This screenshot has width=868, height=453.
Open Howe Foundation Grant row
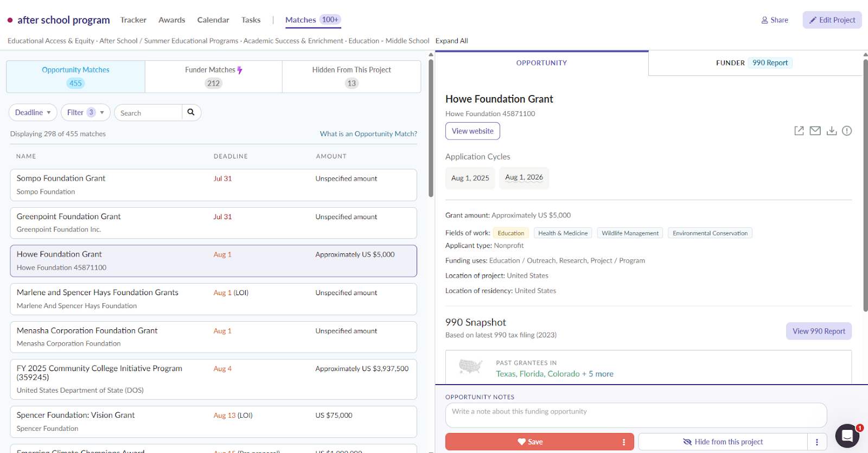(213, 261)
